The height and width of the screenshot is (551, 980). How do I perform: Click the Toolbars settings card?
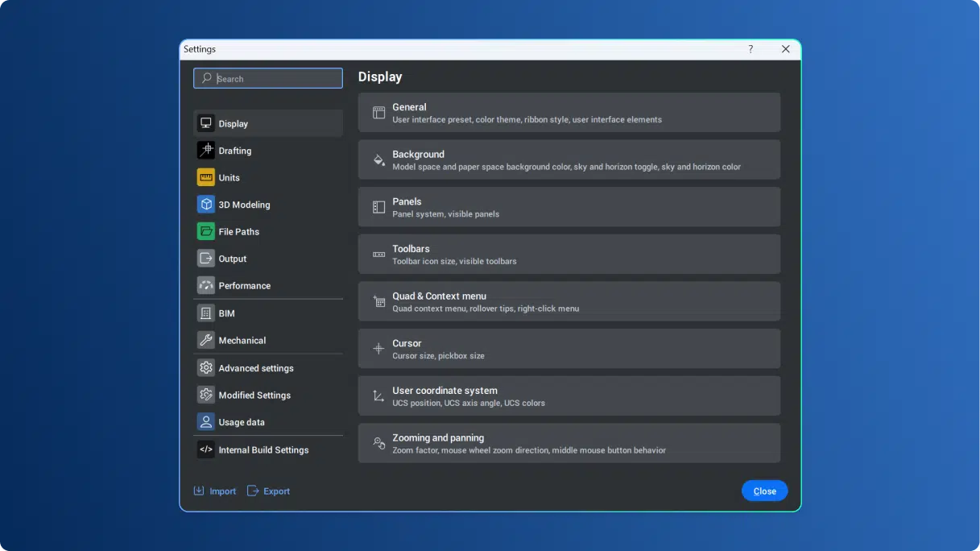coord(569,254)
